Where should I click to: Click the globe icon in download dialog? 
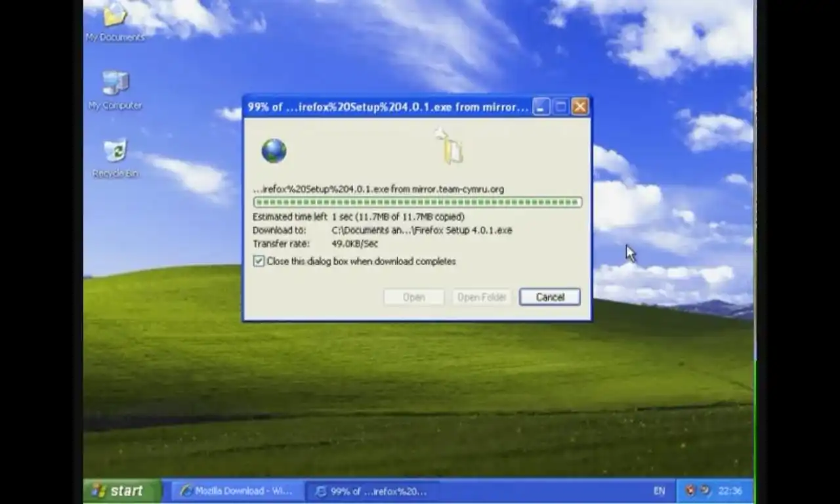pos(274,151)
